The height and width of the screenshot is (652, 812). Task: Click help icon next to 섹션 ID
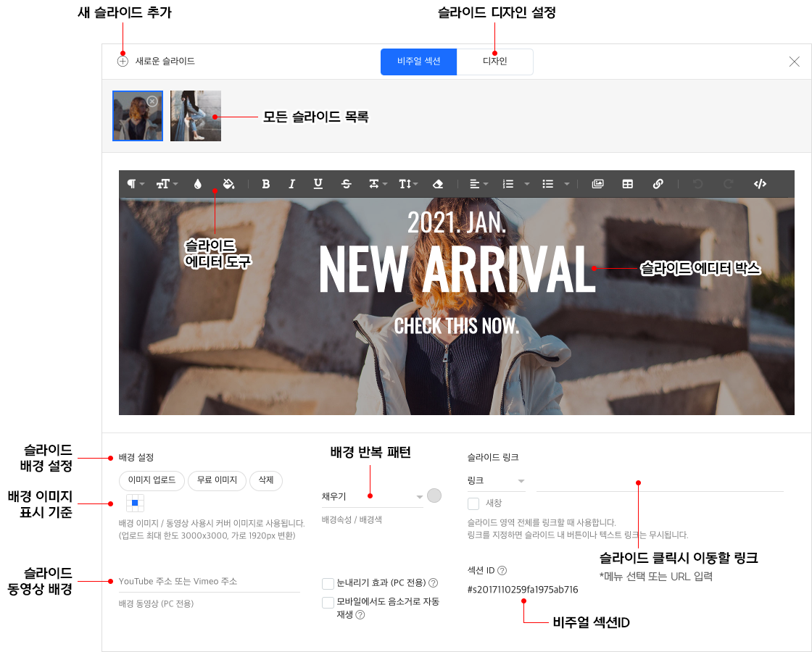click(x=502, y=570)
